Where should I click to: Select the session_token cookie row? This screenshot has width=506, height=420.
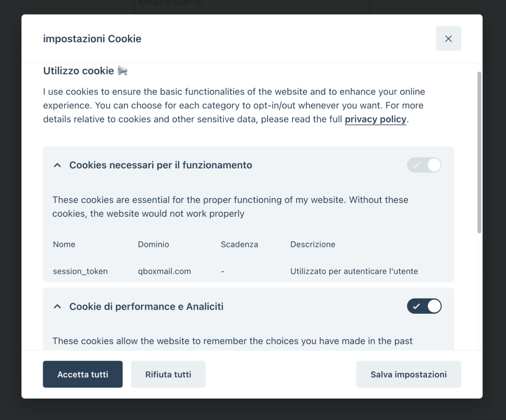click(248, 271)
